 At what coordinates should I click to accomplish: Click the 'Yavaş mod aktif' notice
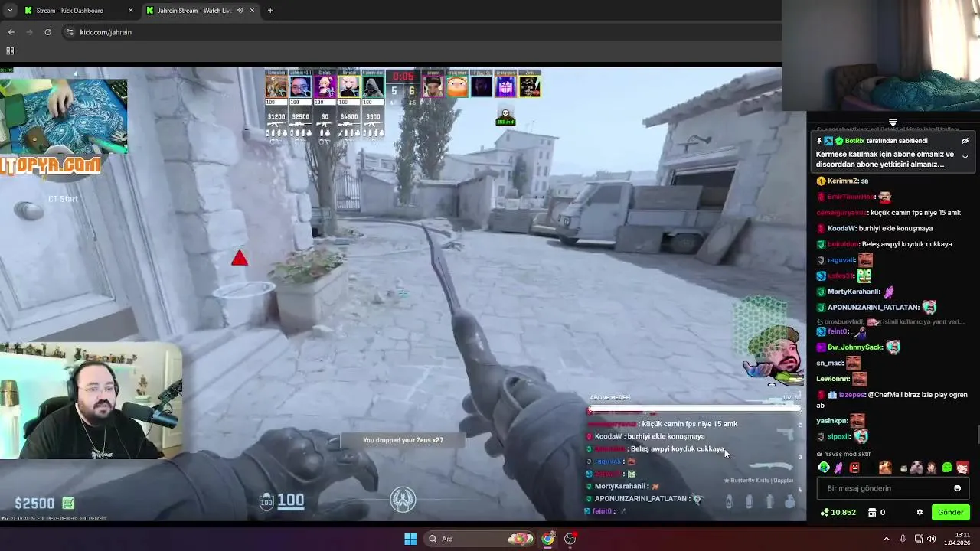click(844, 454)
